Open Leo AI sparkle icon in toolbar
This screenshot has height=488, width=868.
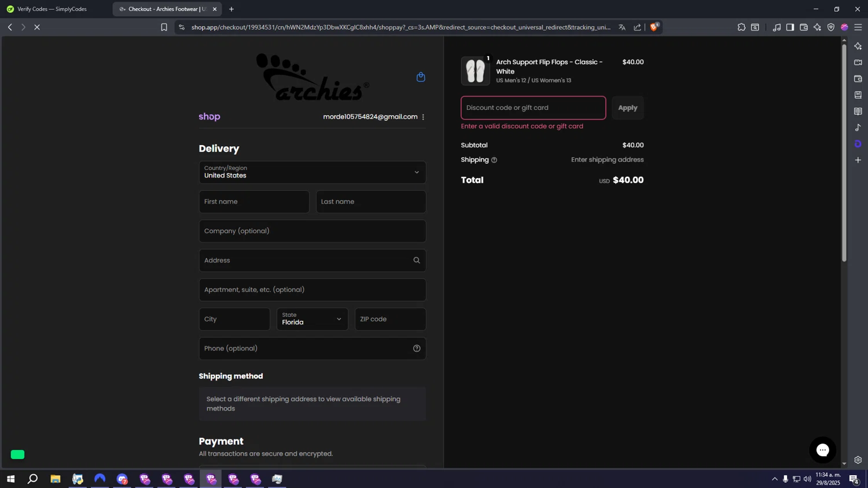click(x=817, y=27)
